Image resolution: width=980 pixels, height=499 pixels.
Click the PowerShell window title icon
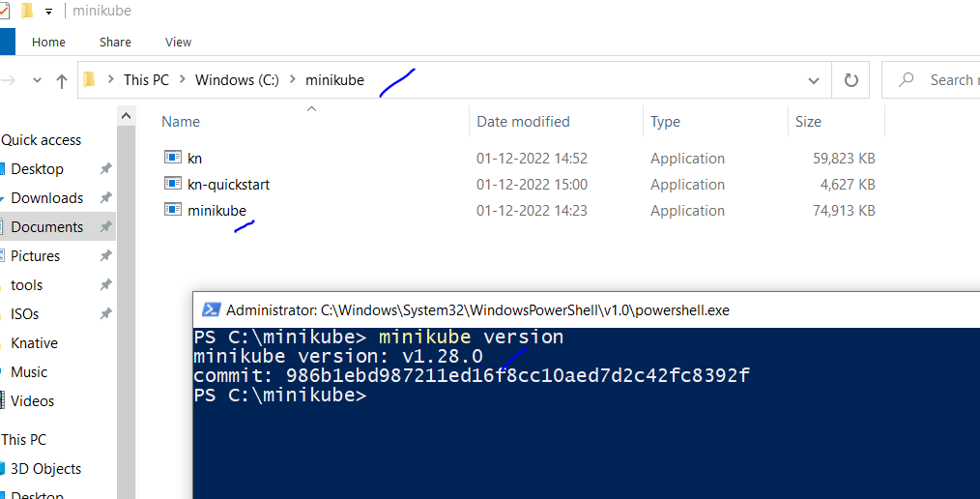click(210, 310)
